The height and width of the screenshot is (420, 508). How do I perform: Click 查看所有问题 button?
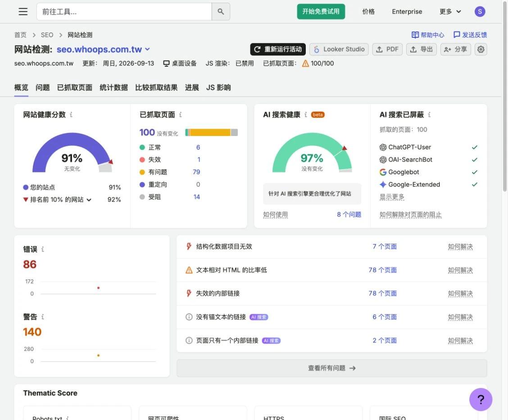pyautogui.click(x=332, y=368)
